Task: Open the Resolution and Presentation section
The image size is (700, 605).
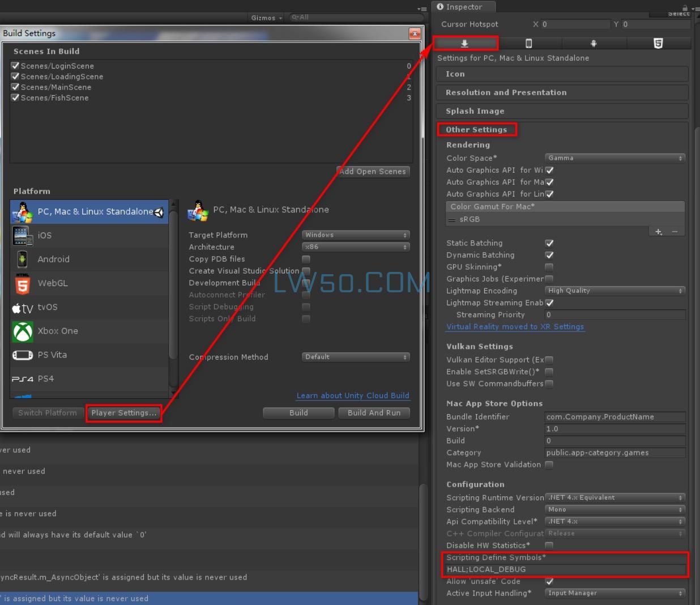Action: click(x=506, y=92)
